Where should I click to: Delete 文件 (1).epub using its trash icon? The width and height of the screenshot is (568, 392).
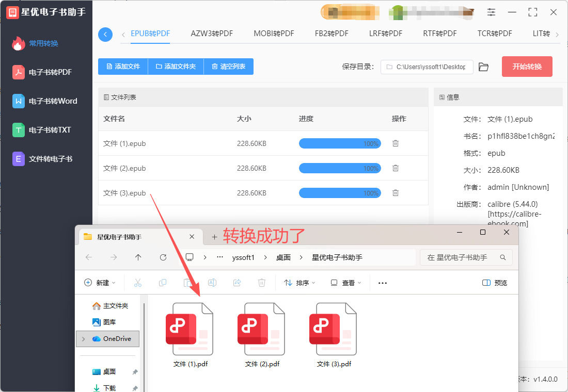396,143
